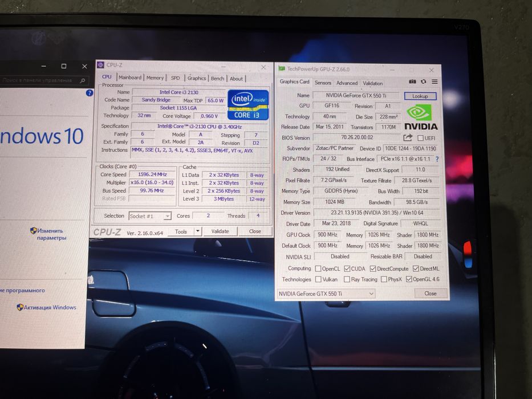
Task: Open the Socket #1 selection dropdown
Action: point(150,216)
